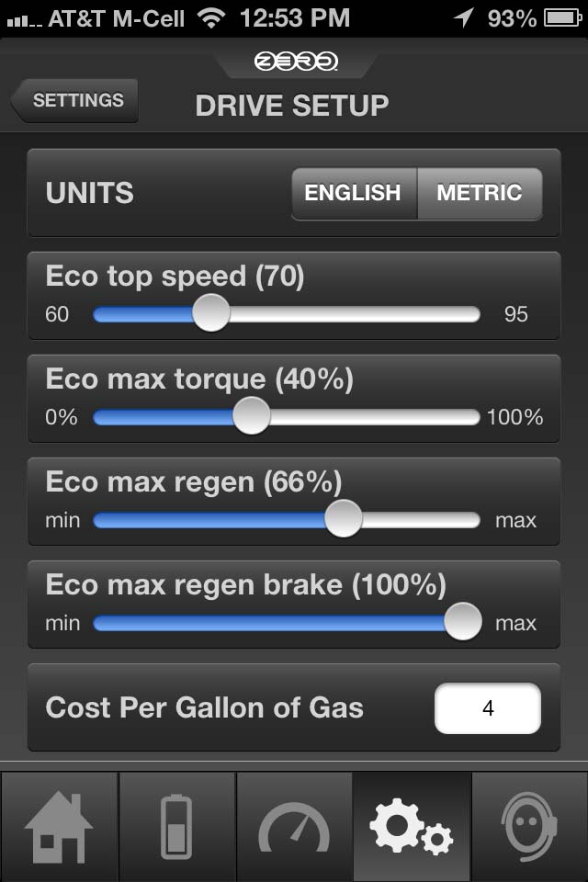Select the gears settings tab
This screenshot has width=588, height=882.
click(411, 826)
